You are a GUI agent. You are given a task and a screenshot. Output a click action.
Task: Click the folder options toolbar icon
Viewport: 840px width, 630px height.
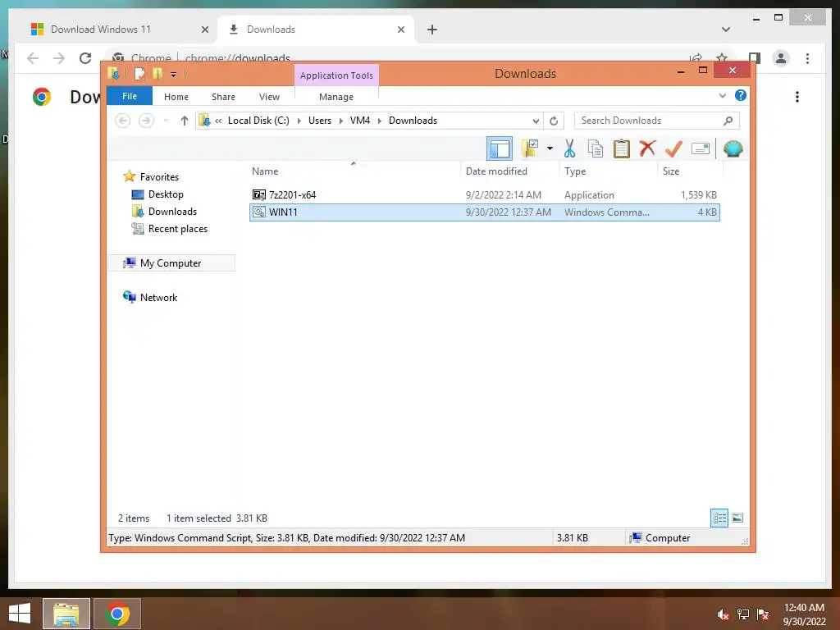click(531, 148)
